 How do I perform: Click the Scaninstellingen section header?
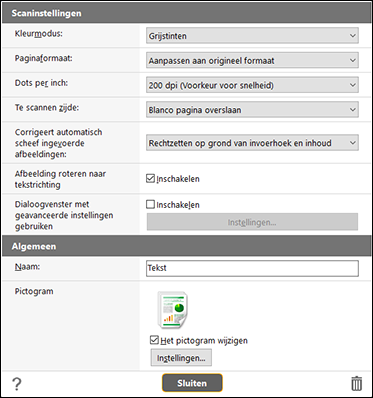[x=186, y=13]
